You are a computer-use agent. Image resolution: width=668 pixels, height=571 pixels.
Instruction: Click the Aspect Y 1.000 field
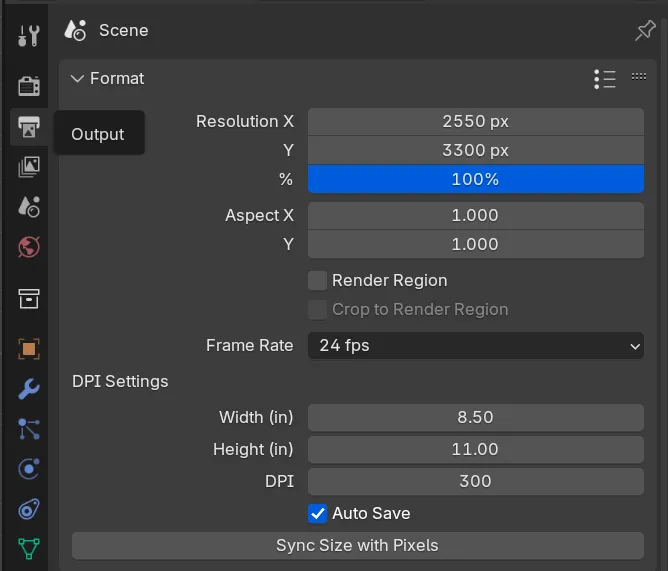[475, 245]
